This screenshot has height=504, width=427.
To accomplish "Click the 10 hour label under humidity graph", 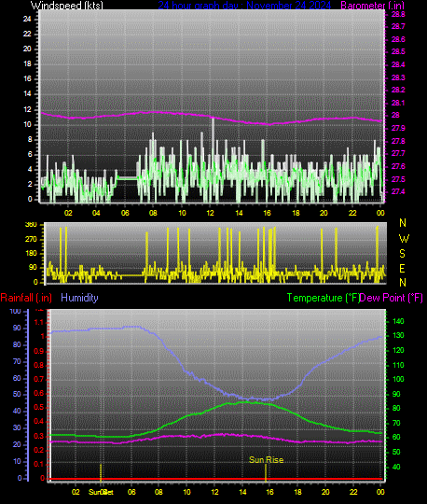I will tap(186, 492).
